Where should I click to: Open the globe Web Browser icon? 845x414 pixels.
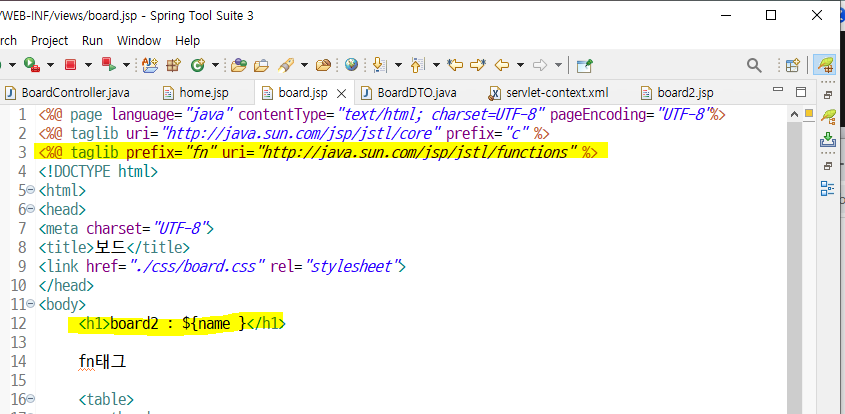coord(351,65)
